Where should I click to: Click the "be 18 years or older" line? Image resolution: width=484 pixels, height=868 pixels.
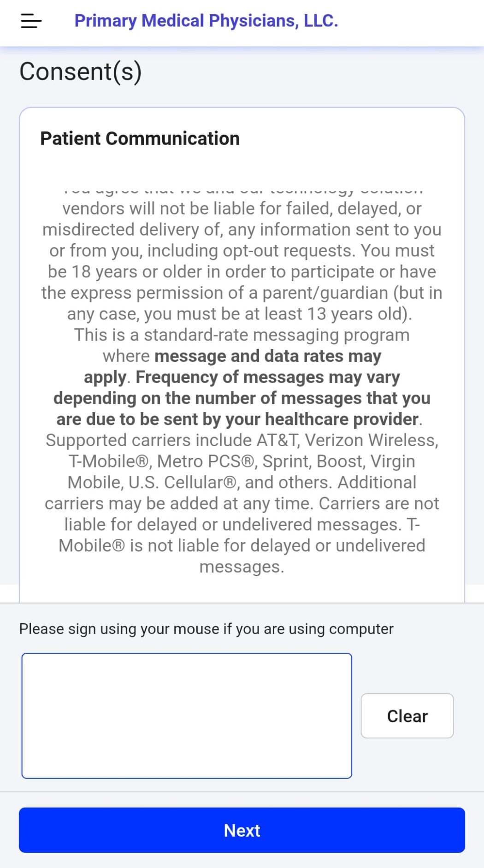[242, 272]
